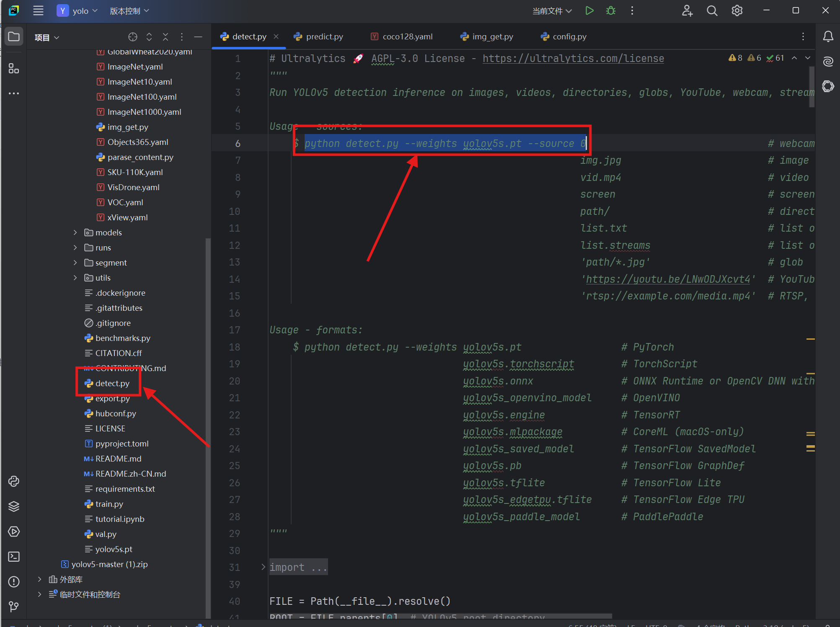This screenshot has height=627, width=840.
Task: Open the Python Packages layers icon
Action: [14, 506]
